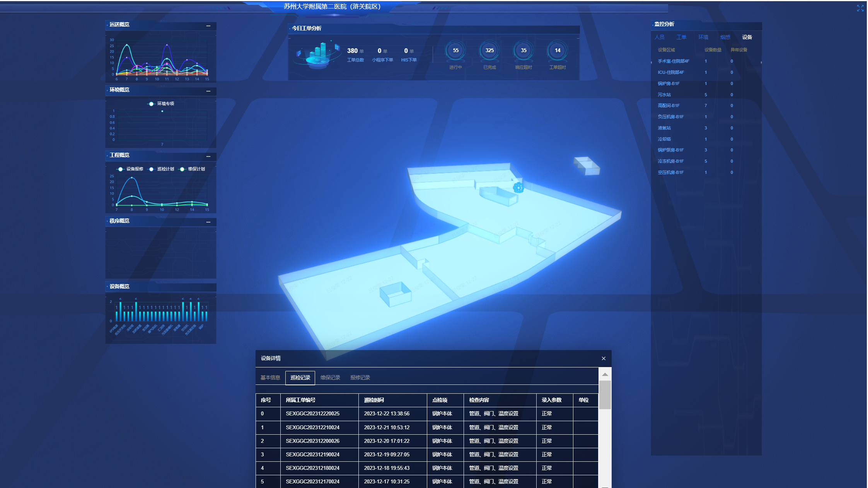This screenshot has width=868, height=488.
Task: Open more options for 运送概览 panel
Action: coord(208,26)
